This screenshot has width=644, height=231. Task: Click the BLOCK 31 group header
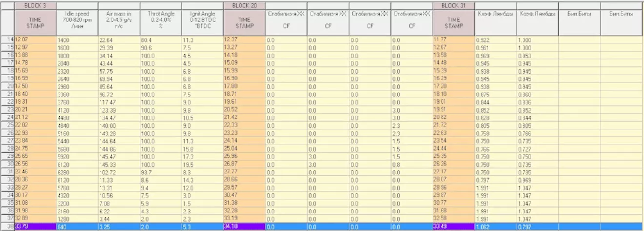click(454, 5)
